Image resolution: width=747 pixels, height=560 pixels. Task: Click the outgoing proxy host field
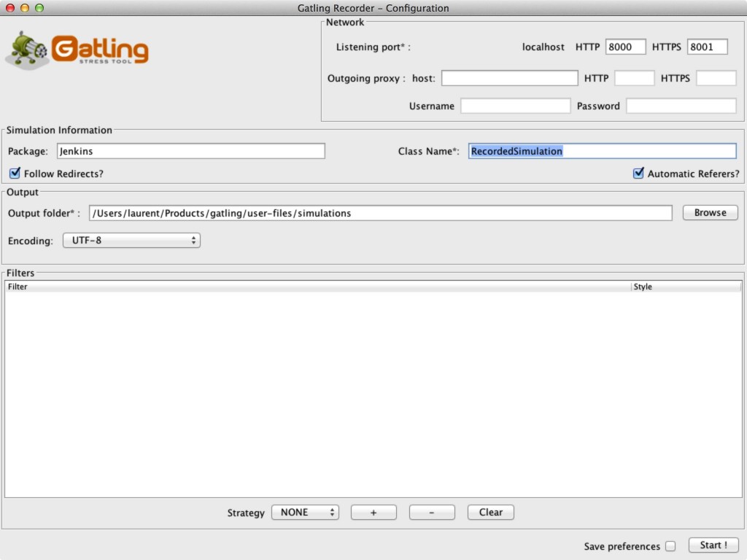pyautogui.click(x=509, y=78)
